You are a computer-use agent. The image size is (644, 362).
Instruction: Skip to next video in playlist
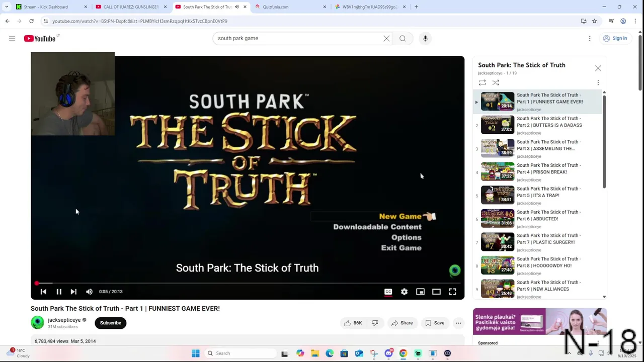coord(73,292)
